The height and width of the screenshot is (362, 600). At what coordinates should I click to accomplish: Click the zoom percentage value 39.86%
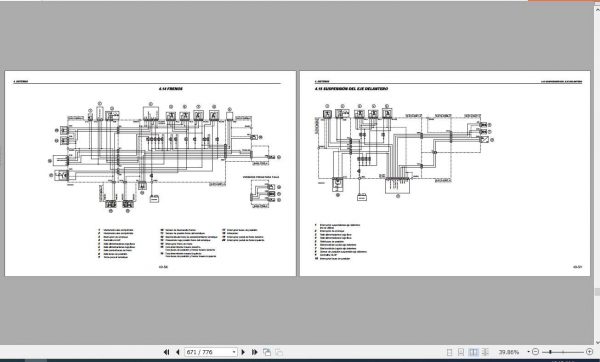(x=509, y=352)
